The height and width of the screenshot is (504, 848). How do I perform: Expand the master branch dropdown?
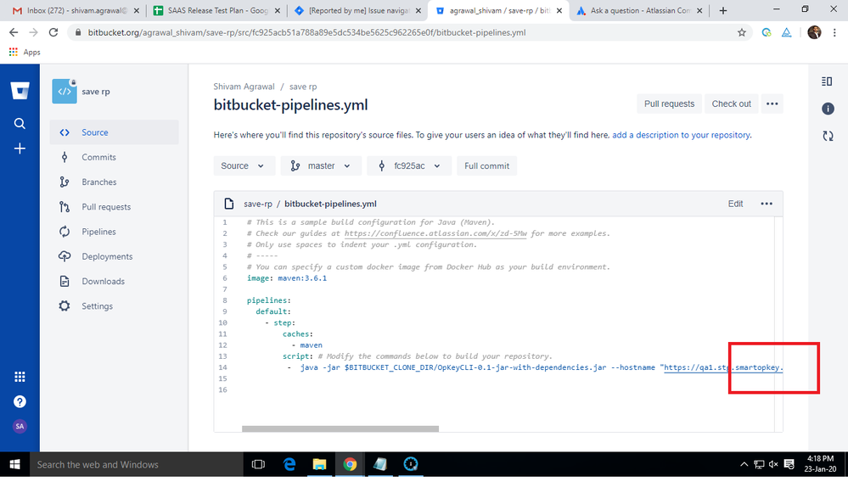click(321, 166)
